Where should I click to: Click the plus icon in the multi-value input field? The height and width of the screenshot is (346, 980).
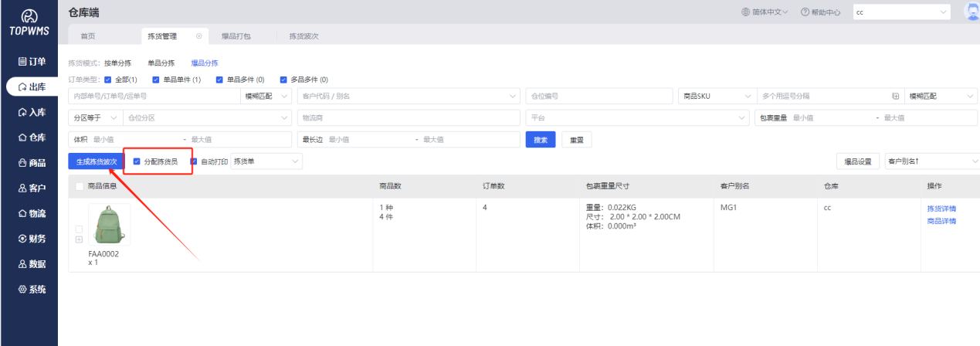click(896, 97)
